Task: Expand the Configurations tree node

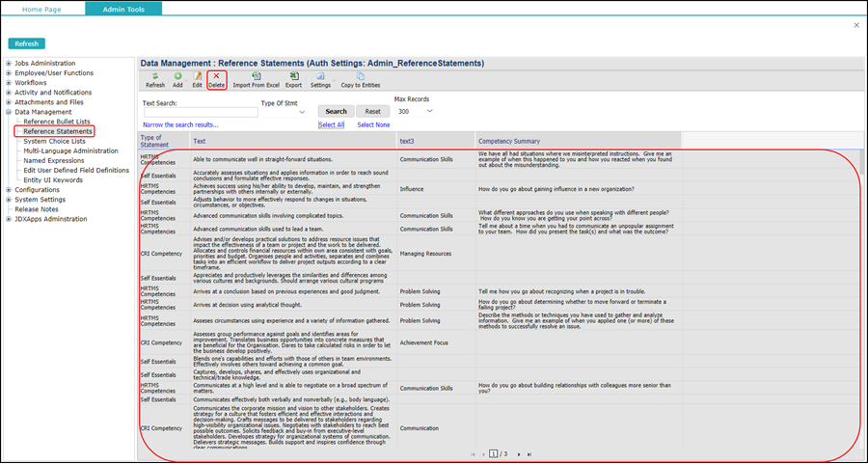Action: click(x=9, y=190)
